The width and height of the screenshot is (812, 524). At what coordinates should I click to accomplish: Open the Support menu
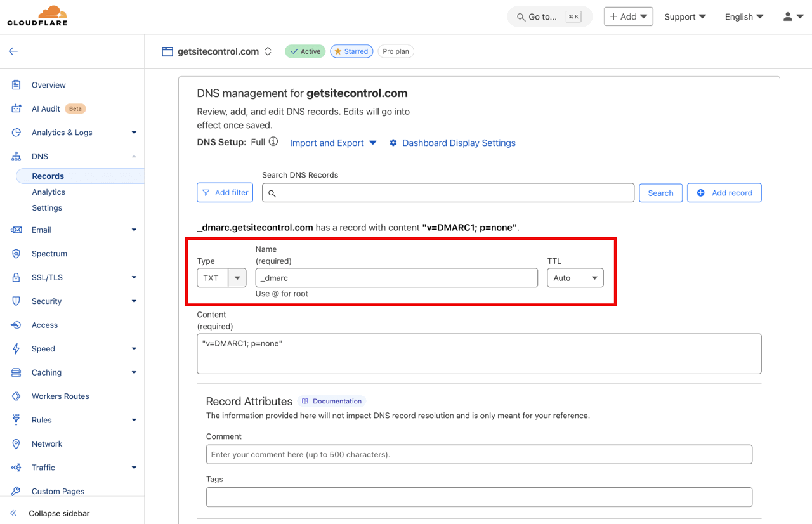tap(685, 16)
